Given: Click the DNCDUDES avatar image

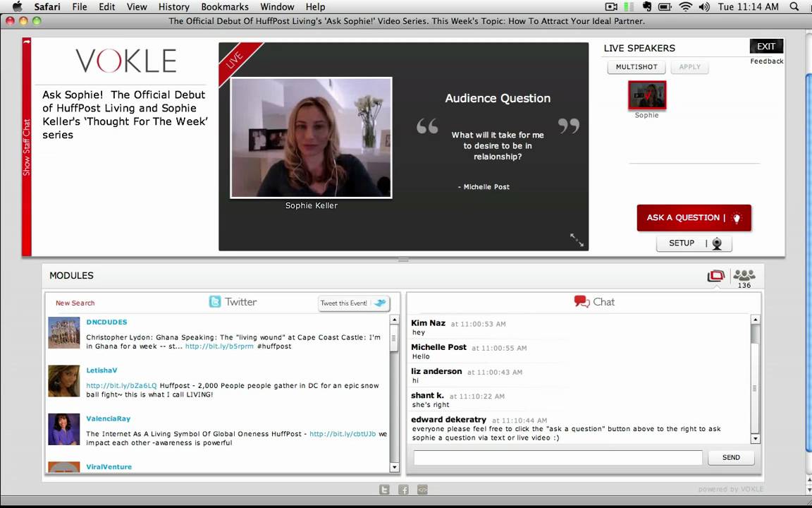Looking at the screenshot, I should (x=63, y=332).
